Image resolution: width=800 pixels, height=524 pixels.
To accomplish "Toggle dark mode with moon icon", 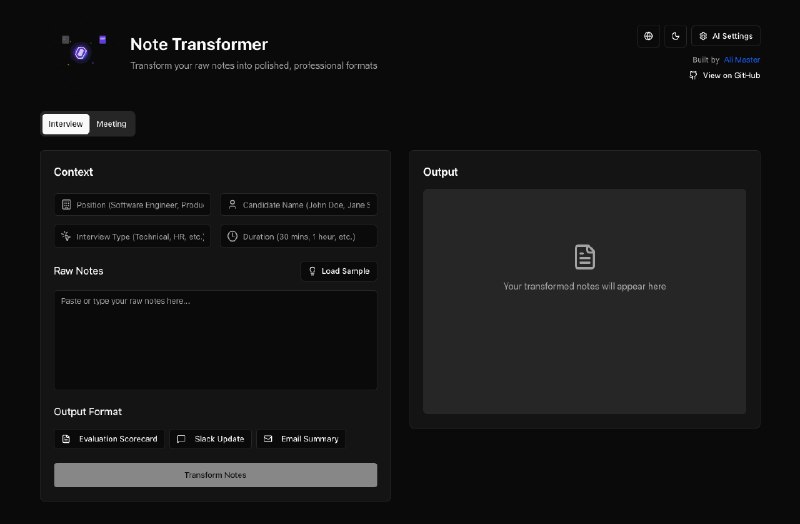I will [676, 36].
